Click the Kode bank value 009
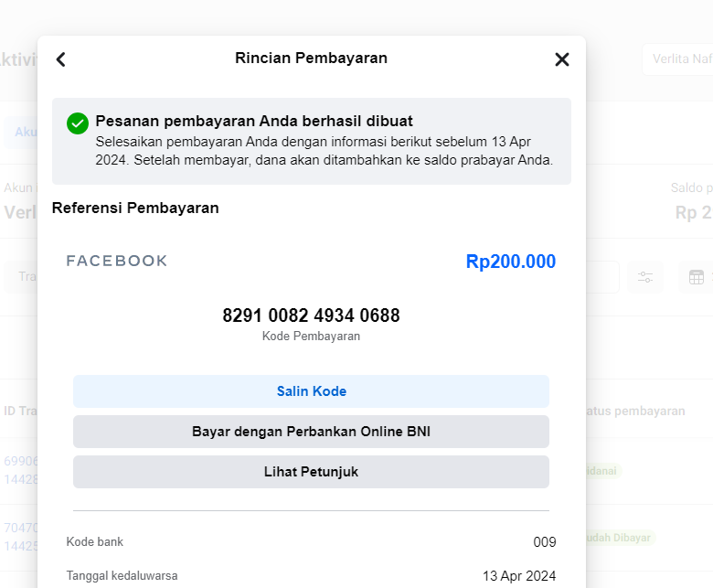 (x=544, y=542)
